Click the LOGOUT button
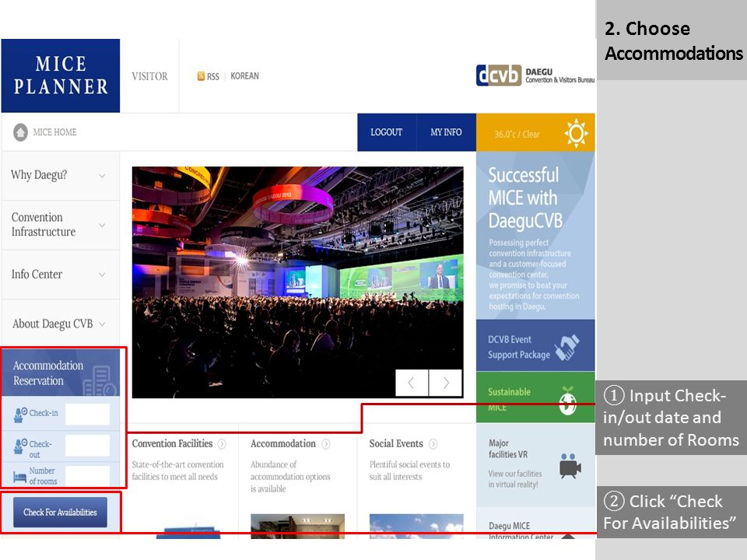 click(x=387, y=132)
